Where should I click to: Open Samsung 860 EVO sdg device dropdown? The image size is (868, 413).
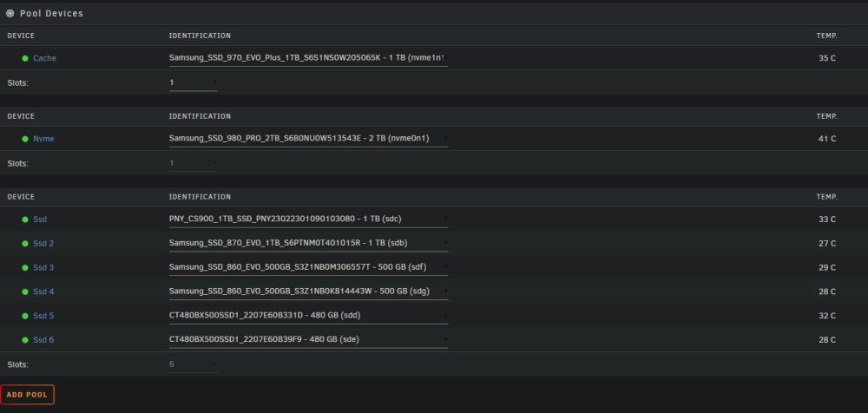[x=308, y=292]
